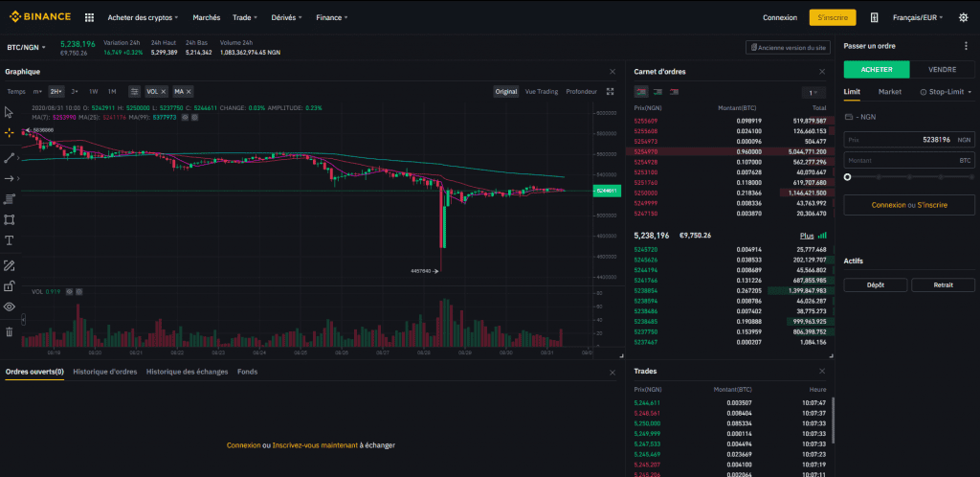The image size is (980, 477).
Task: Open order book price precision dropdown
Action: [x=813, y=93]
